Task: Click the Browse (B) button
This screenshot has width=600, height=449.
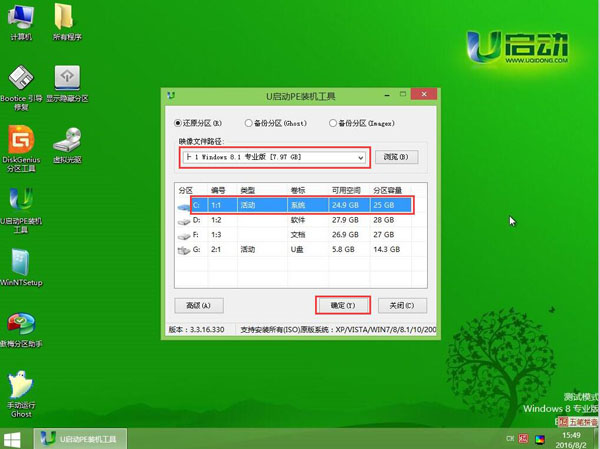Action: point(396,157)
